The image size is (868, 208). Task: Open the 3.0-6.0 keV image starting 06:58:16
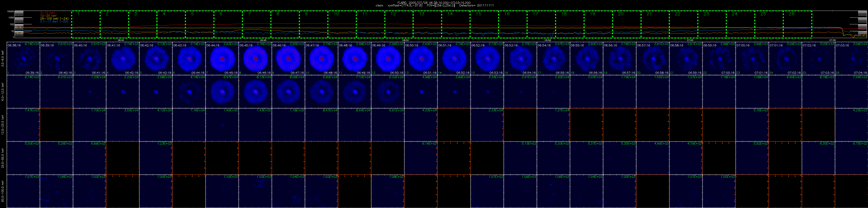(686, 58)
